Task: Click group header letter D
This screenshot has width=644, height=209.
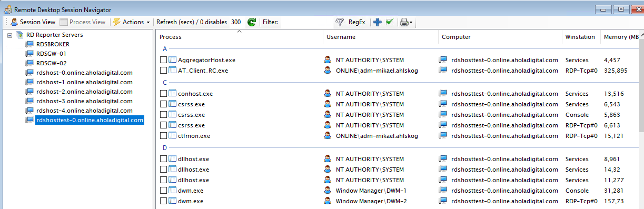Action: 165,148
